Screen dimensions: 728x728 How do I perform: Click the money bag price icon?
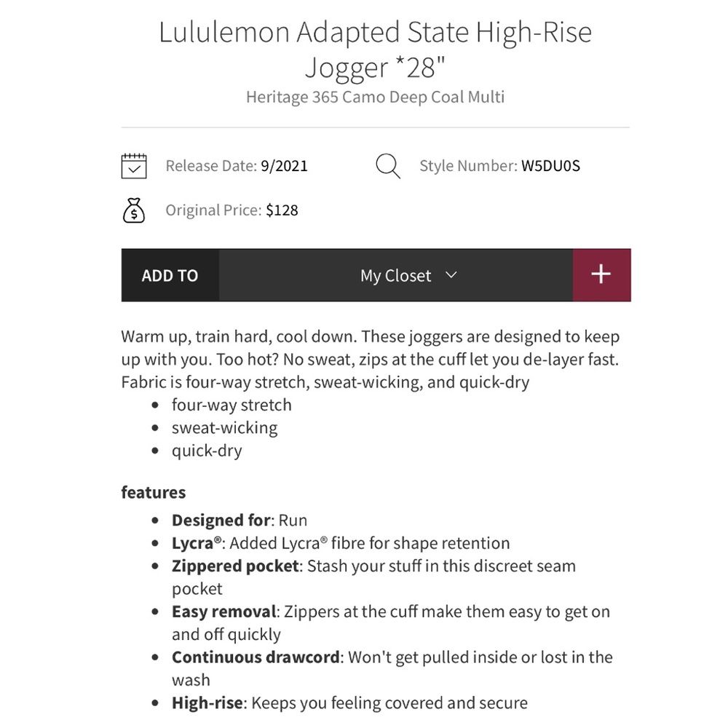tap(134, 210)
